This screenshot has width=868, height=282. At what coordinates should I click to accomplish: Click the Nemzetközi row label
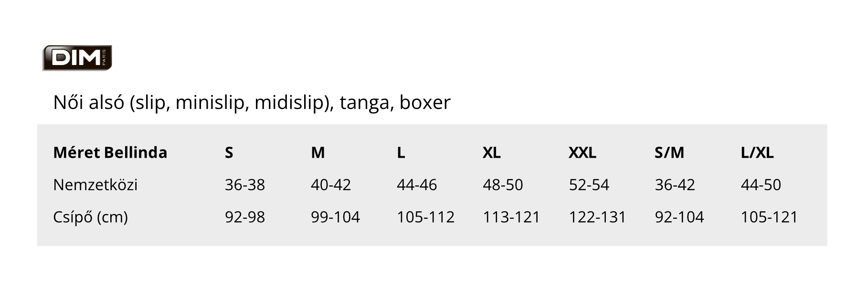point(95,184)
